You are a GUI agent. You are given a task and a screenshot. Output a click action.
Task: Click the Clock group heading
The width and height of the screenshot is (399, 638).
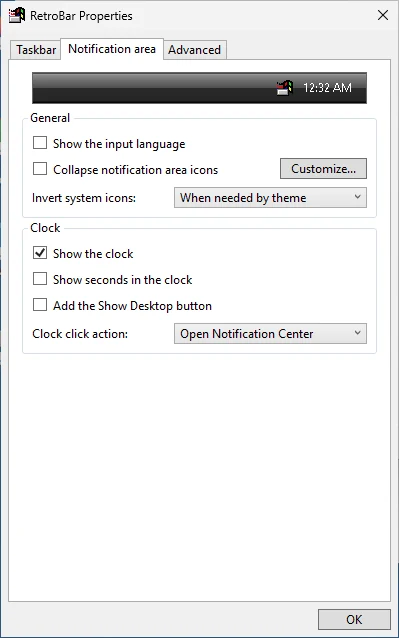click(x=45, y=228)
